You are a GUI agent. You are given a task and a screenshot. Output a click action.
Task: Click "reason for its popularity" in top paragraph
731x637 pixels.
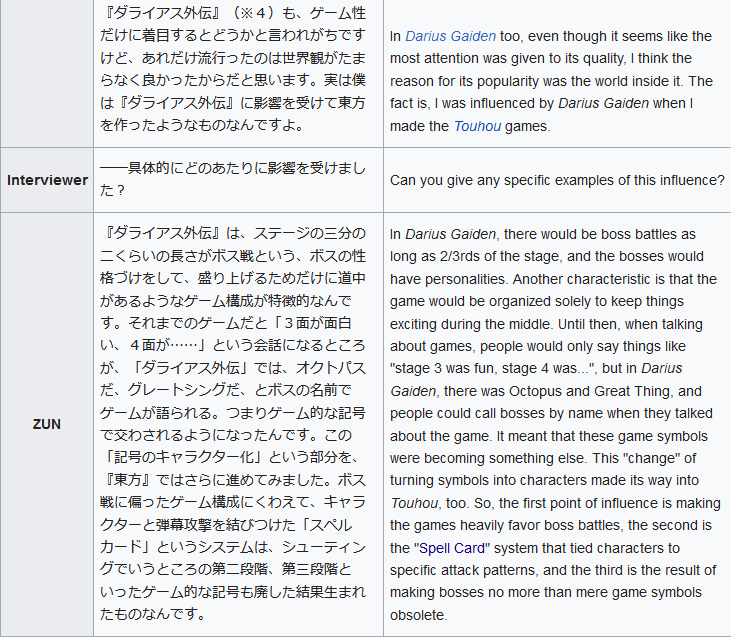[471, 81]
